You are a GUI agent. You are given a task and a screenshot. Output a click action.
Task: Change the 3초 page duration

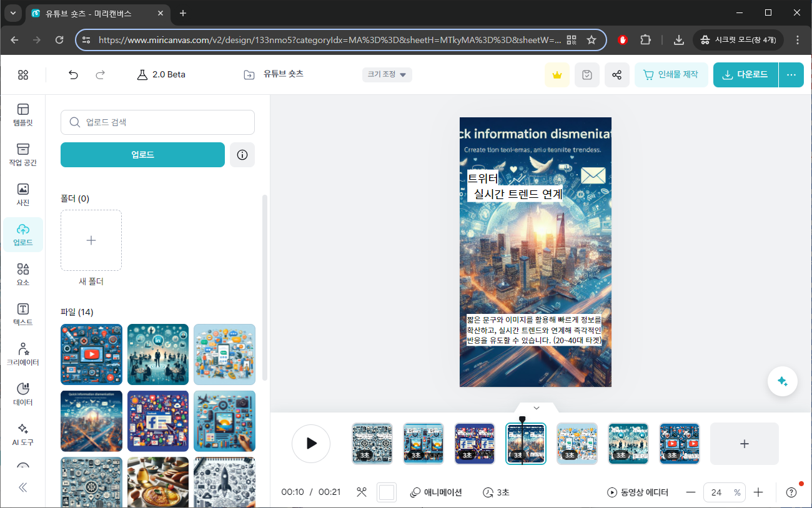click(496, 492)
